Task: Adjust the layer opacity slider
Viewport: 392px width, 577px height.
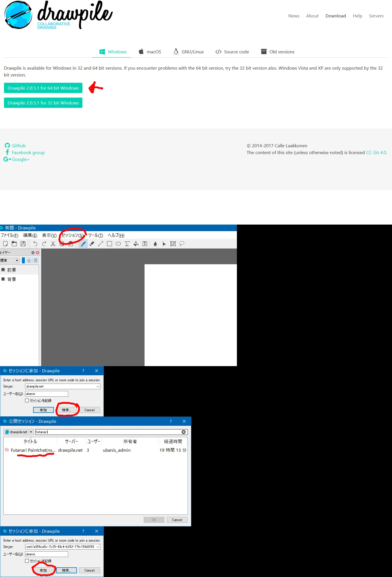Action: tap(23, 261)
